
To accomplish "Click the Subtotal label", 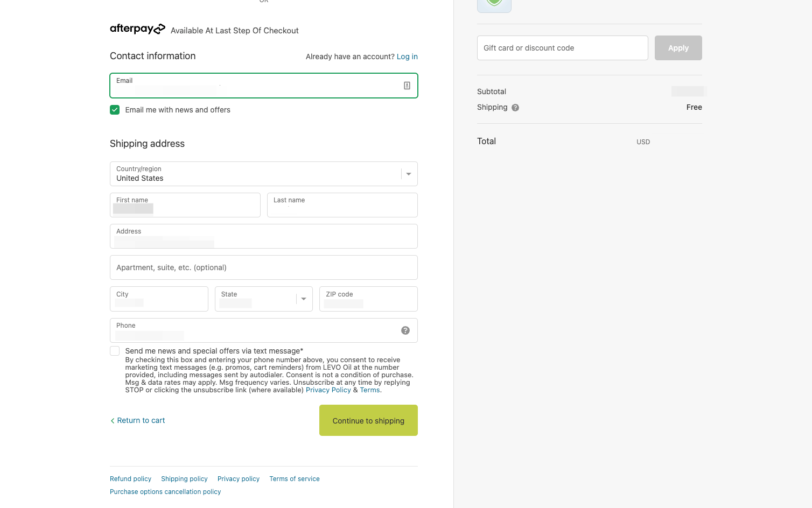I will (x=492, y=91).
